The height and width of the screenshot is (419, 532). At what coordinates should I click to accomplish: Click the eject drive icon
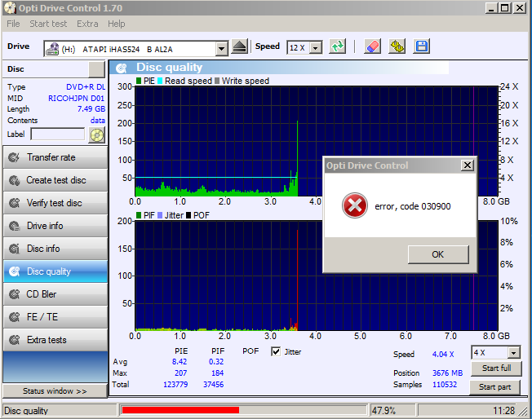click(x=240, y=46)
